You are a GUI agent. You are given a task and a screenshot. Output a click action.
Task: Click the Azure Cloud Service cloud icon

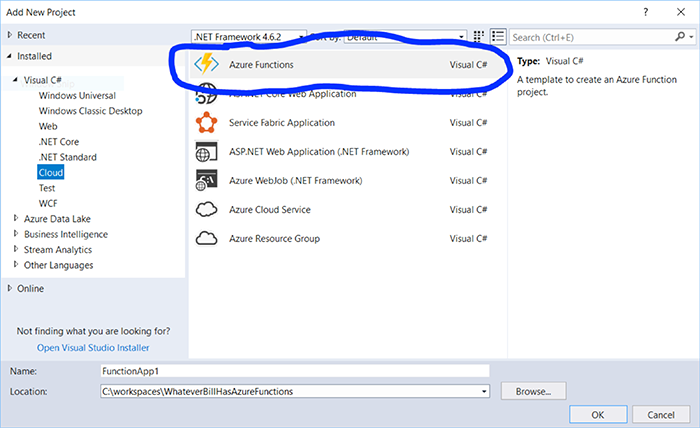click(206, 209)
